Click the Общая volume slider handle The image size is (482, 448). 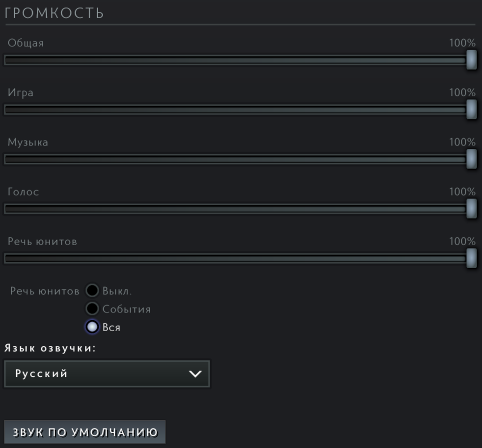click(471, 60)
